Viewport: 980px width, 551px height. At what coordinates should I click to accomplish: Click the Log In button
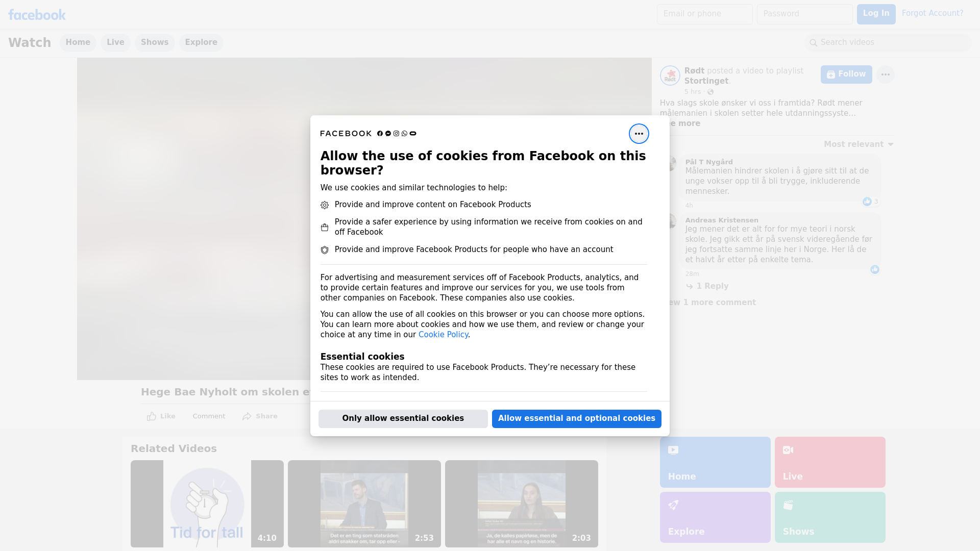pos(876,14)
